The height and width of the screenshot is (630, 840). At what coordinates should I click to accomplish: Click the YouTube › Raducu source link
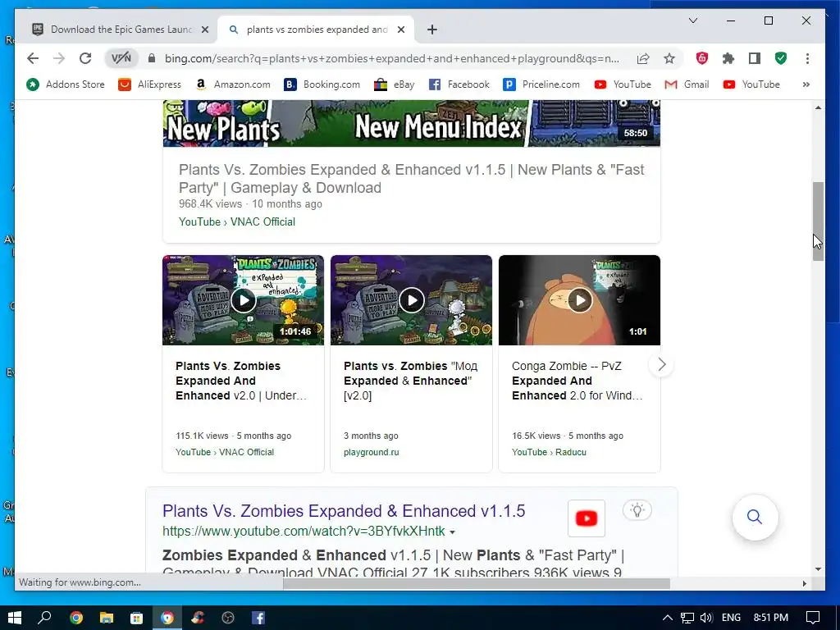(x=549, y=452)
